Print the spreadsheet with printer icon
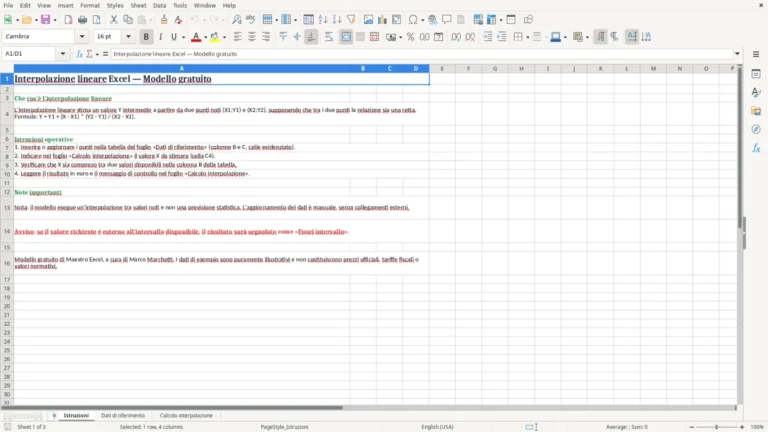 [x=82, y=20]
